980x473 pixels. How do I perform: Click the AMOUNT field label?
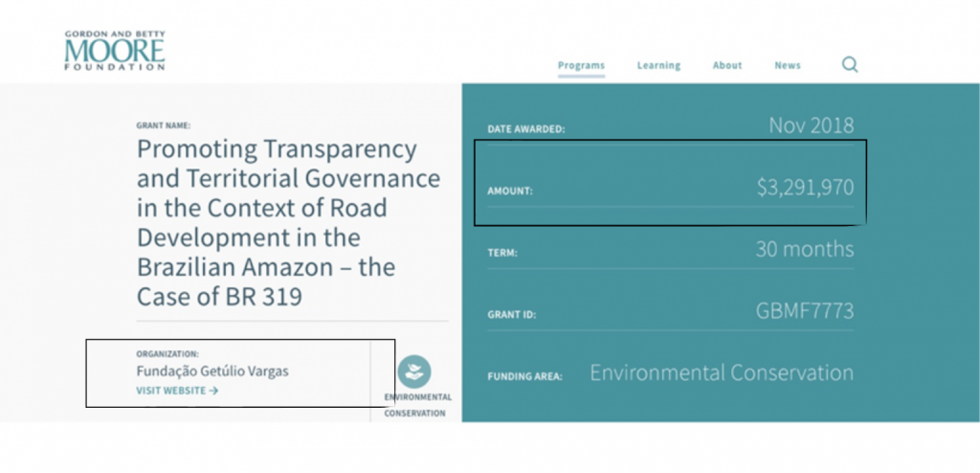click(x=510, y=191)
